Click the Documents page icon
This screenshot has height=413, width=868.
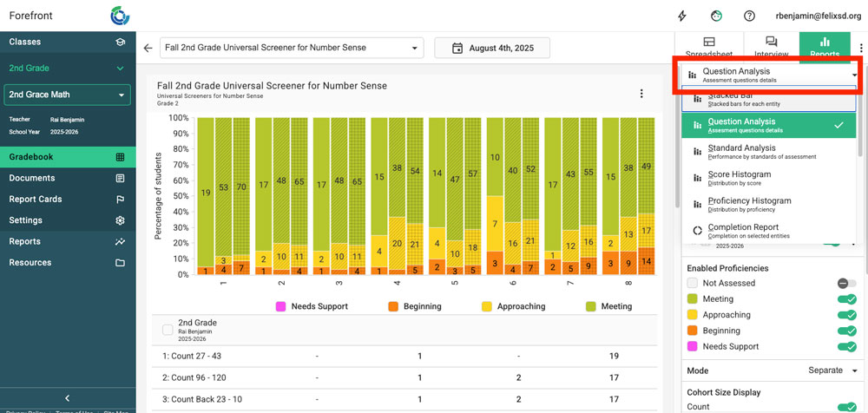120,178
